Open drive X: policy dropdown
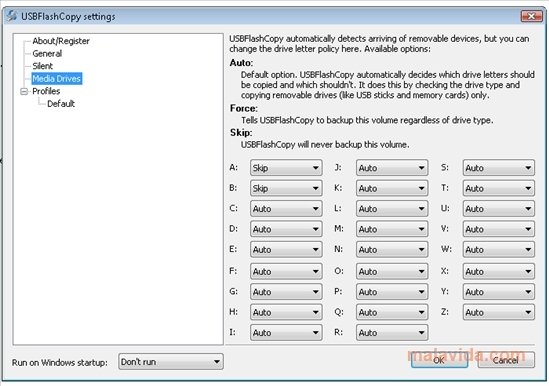The width and height of the screenshot is (549, 386). point(499,271)
